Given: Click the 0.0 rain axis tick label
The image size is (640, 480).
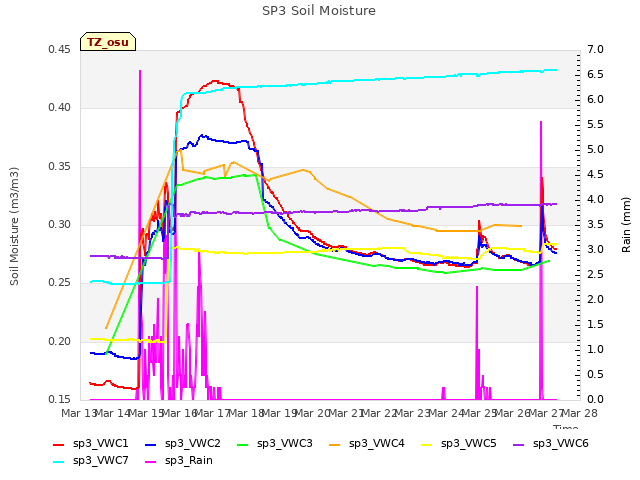Looking at the screenshot, I should [595, 399].
